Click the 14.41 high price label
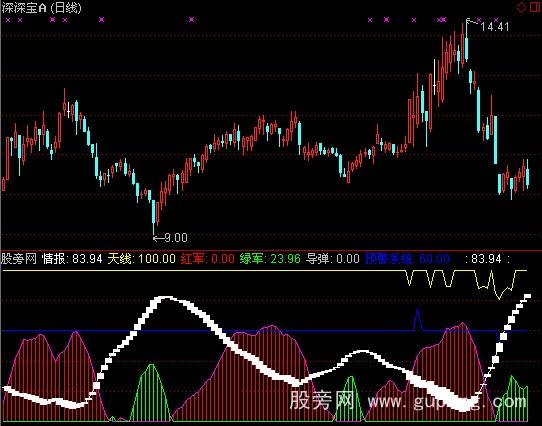 point(495,27)
